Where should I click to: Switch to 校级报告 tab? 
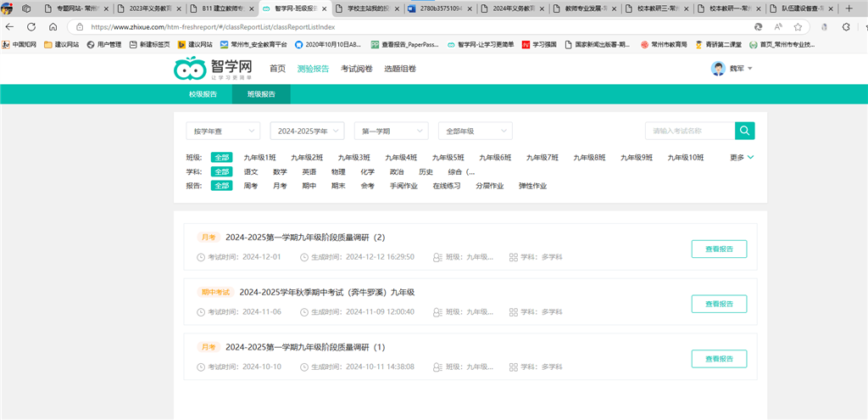point(202,94)
